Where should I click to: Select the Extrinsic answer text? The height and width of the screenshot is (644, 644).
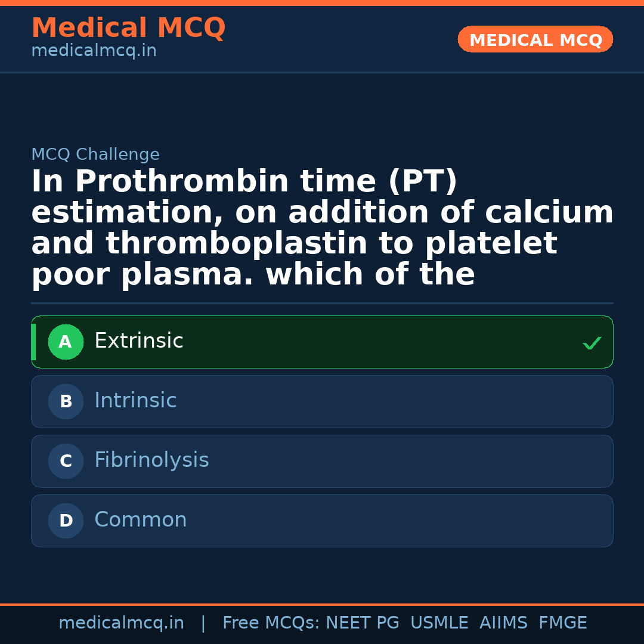click(138, 341)
